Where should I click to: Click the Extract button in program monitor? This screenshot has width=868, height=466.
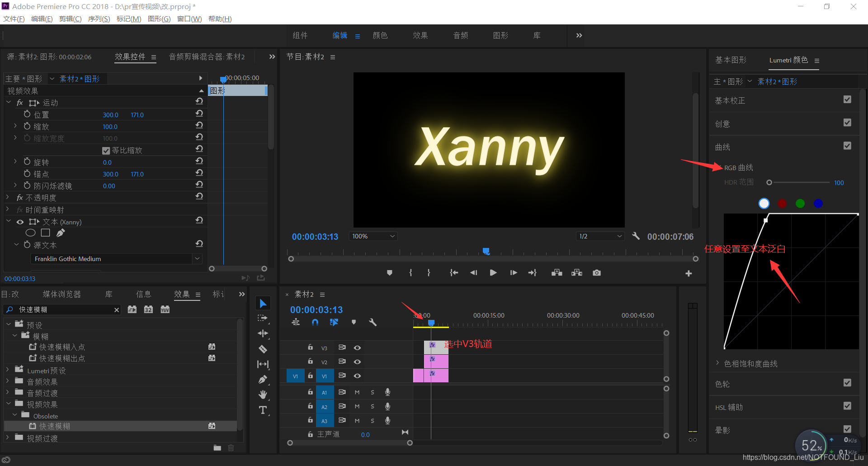(577, 273)
